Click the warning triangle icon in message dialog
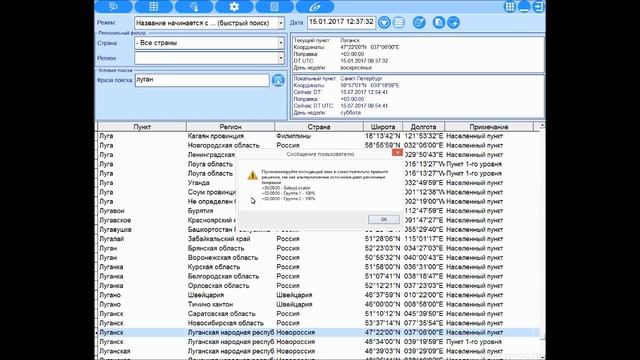Screen dimensions: 640x360 pyautogui.click(x=253, y=175)
